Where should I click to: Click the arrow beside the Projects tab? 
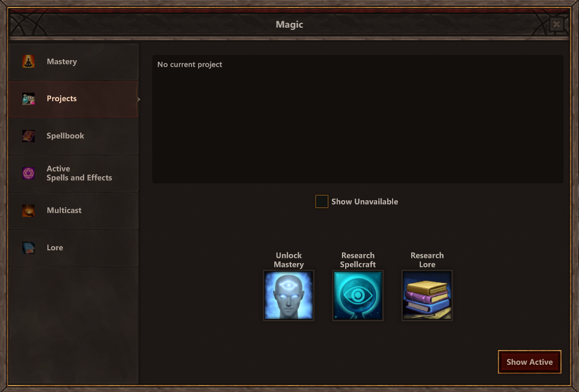pos(138,99)
